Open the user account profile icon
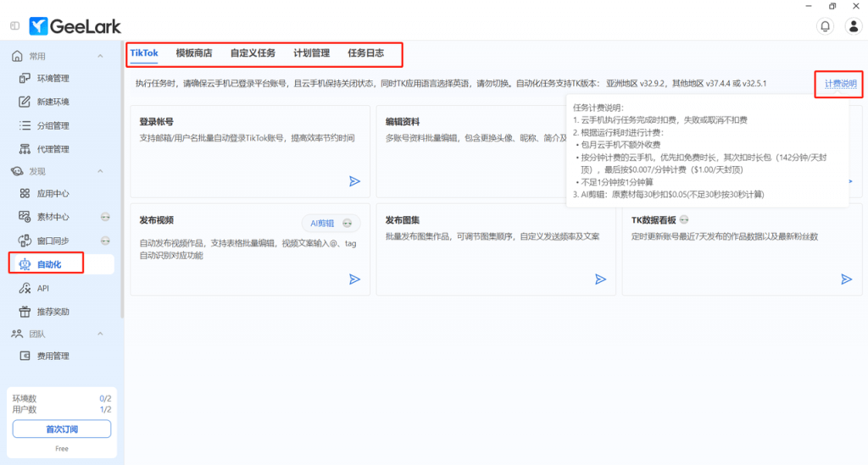Screen dimensions: 868x465 [x=854, y=26]
